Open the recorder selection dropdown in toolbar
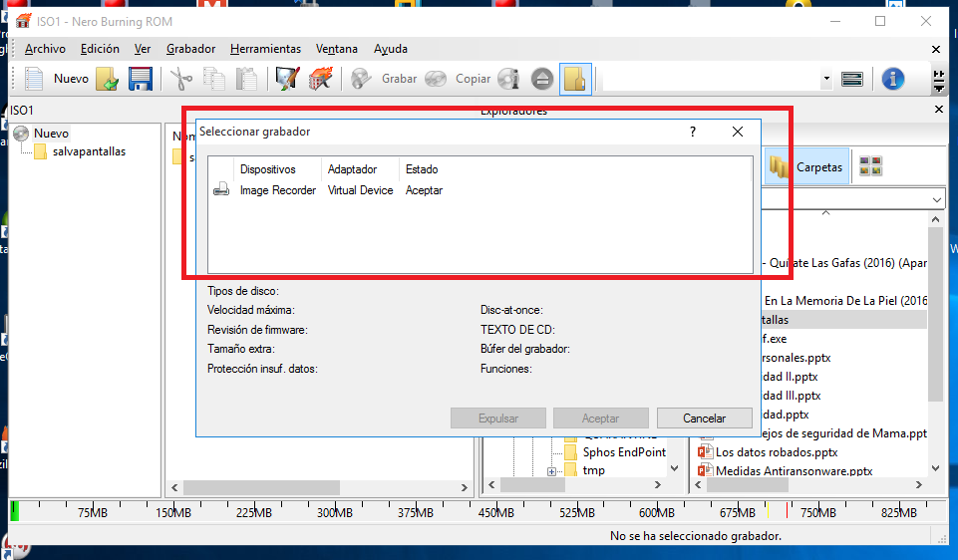Viewport: 958px width, 560px height. (x=826, y=79)
